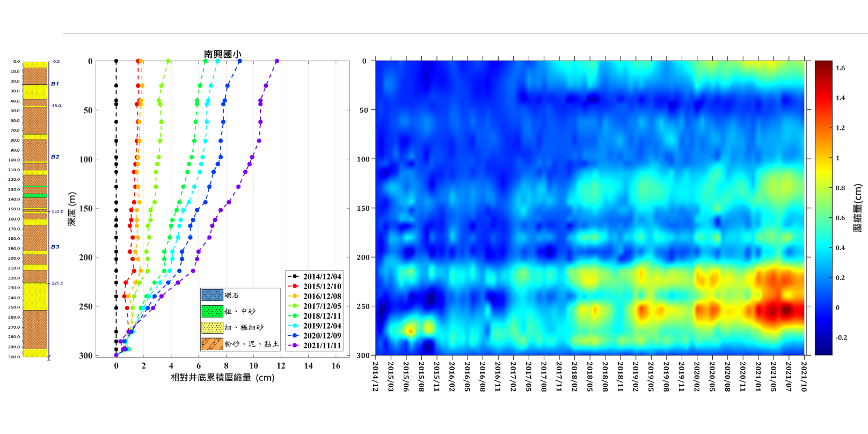Click the orange 粉砂、泥、黏土 legend swatch
The width and height of the screenshot is (868, 434).
click(x=212, y=343)
